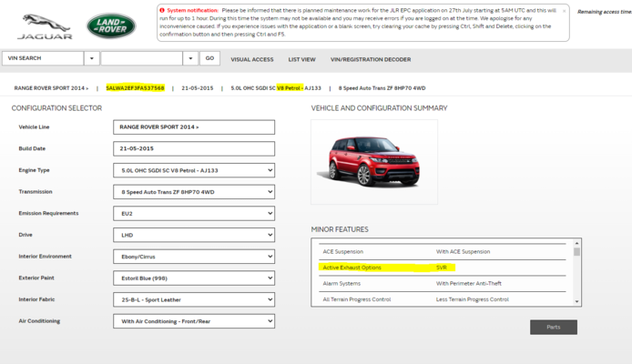Click the ACE Suspension row

(443, 252)
